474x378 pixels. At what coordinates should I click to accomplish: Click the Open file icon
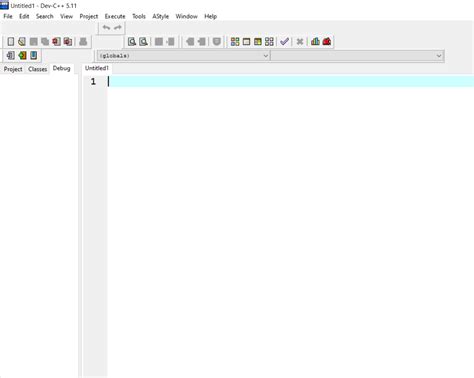pyautogui.click(x=22, y=42)
